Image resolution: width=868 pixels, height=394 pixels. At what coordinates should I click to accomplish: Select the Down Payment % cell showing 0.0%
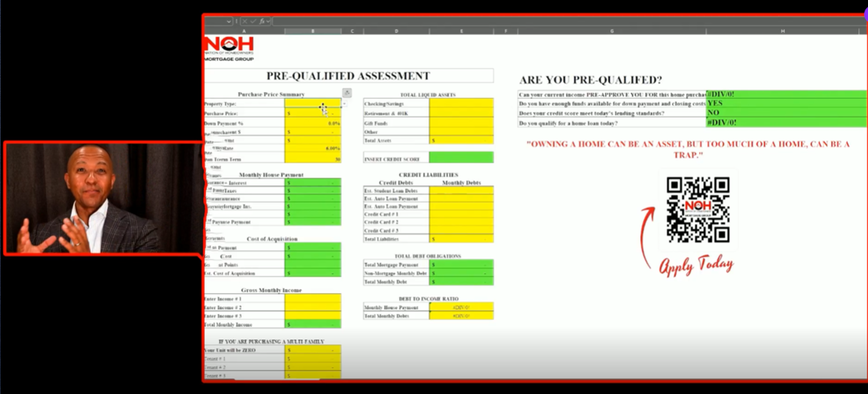point(313,123)
